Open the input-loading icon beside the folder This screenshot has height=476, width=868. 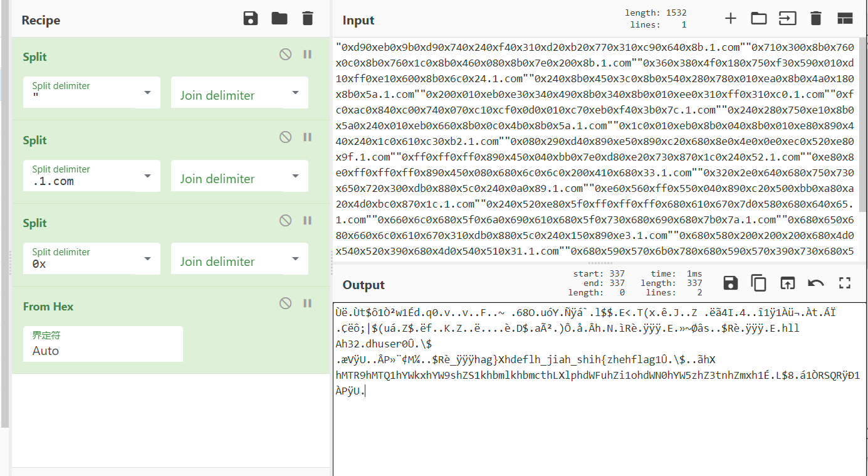(787, 18)
